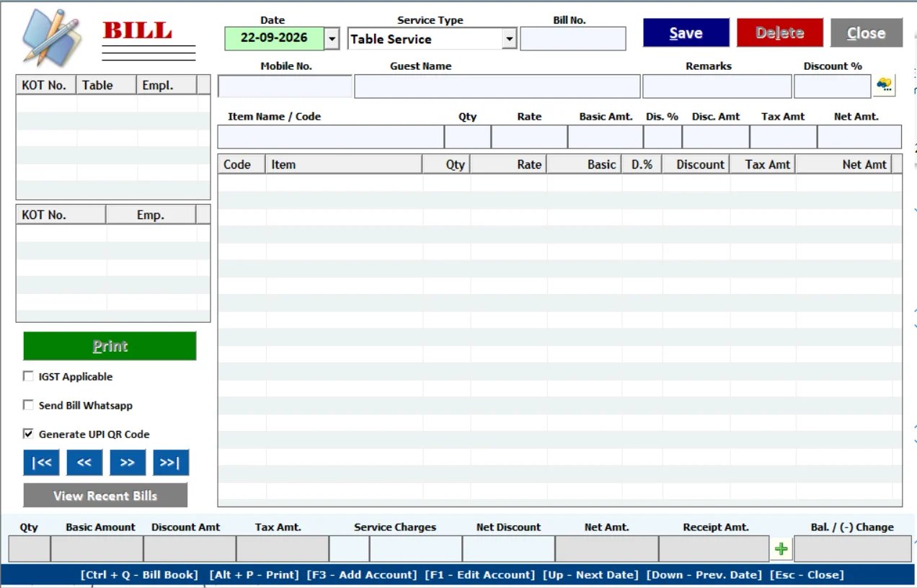Focus the Mobile No. field
The width and height of the screenshot is (917, 588).
285,86
